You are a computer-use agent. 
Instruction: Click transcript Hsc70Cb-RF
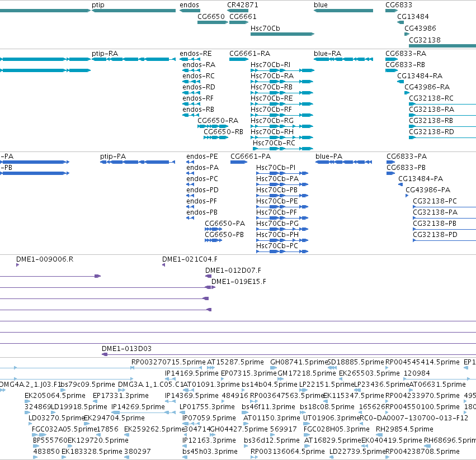[282, 115]
